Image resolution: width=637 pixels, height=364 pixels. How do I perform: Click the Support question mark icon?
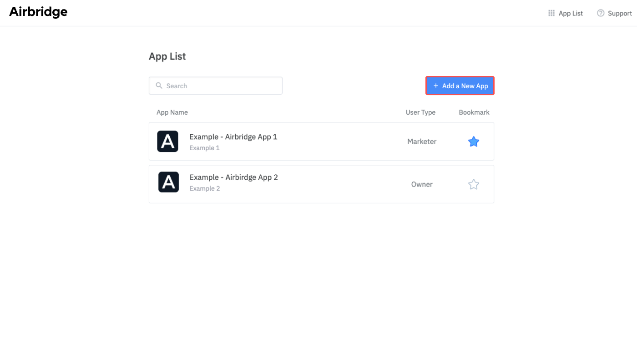coord(601,13)
